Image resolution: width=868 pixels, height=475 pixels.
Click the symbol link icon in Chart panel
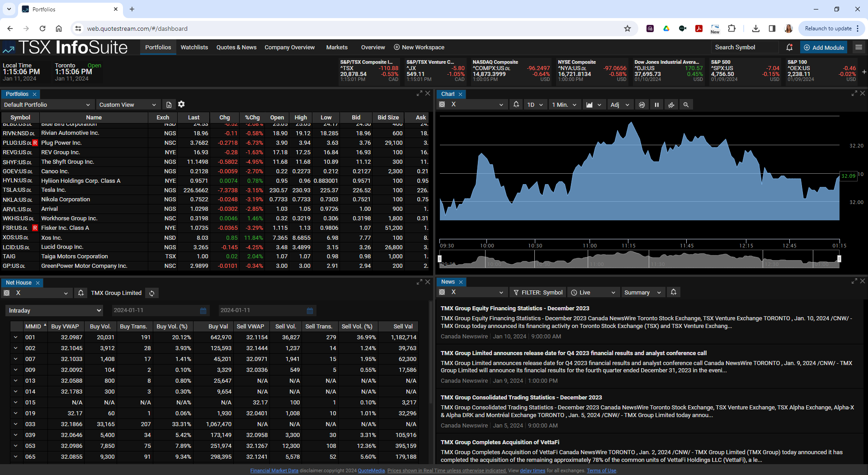point(442,104)
